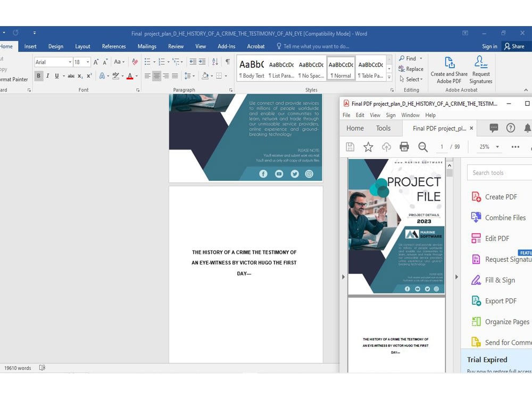The height and width of the screenshot is (399, 532).
Task: Toggle Subscript formatting
Action: (x=80, y=76)
